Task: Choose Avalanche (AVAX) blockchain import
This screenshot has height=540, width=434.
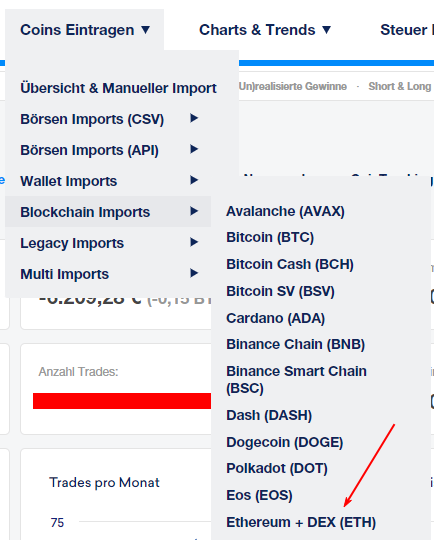Action: [285, 211]
